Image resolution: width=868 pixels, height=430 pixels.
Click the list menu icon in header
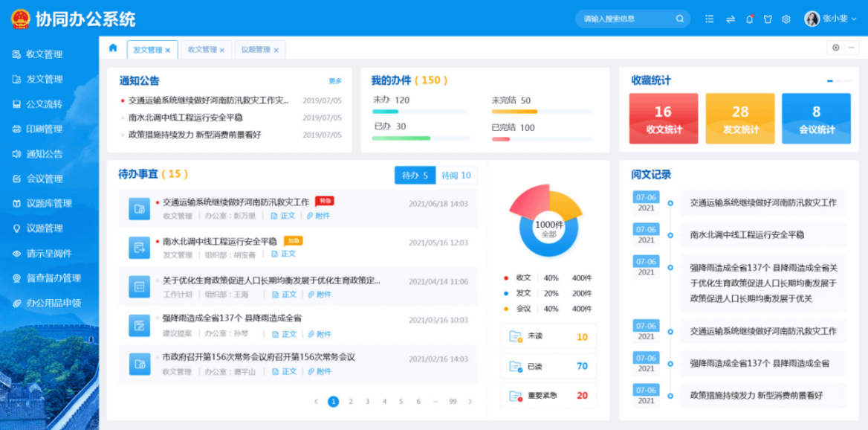coord(710,19)
